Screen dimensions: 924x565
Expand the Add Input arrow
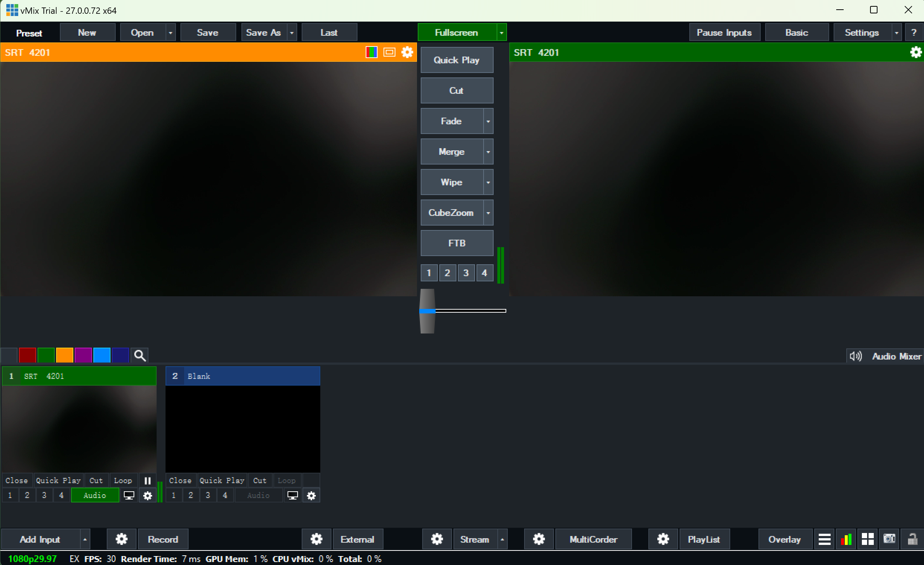tap(85, 539)
